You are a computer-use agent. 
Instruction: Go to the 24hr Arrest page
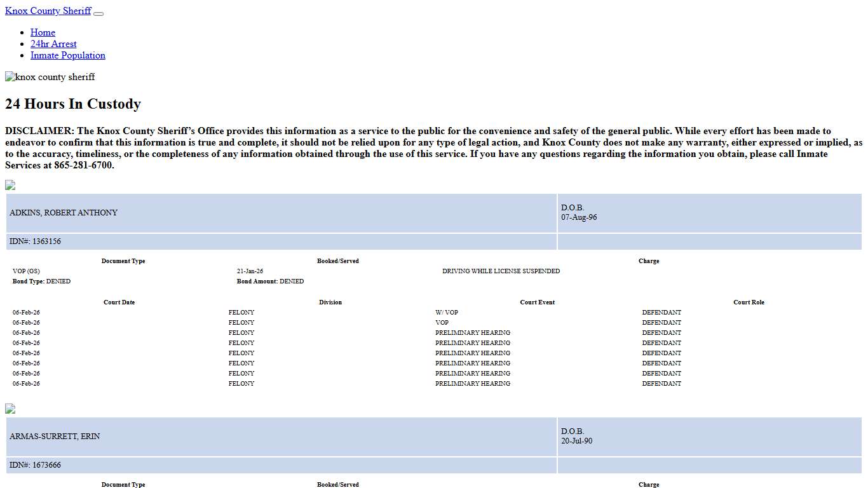click(53, 44)
